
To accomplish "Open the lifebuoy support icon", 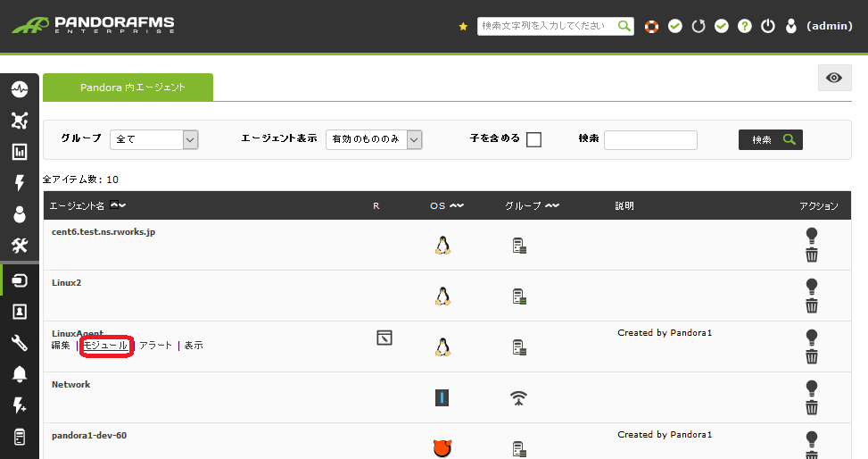I will (x=651, y=26).
